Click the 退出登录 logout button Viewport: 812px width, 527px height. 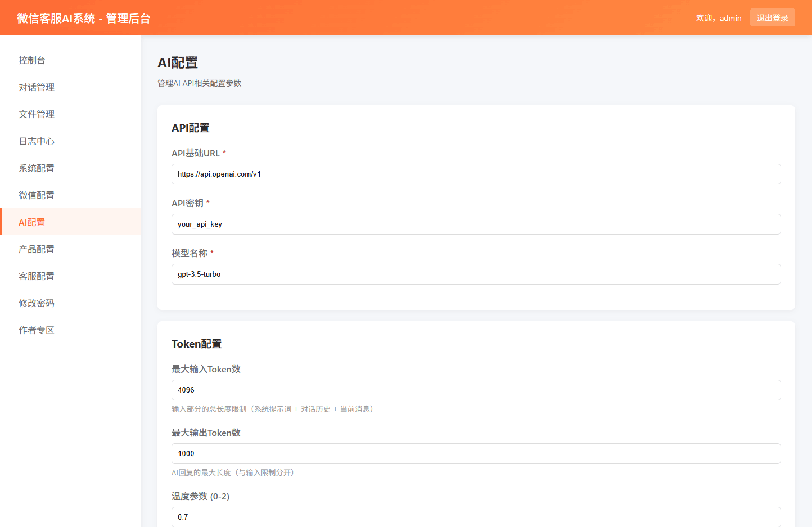(772, 17)
